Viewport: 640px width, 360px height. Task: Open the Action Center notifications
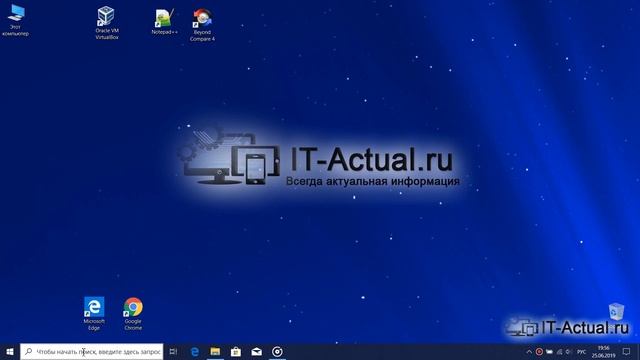tap(627, 351)
